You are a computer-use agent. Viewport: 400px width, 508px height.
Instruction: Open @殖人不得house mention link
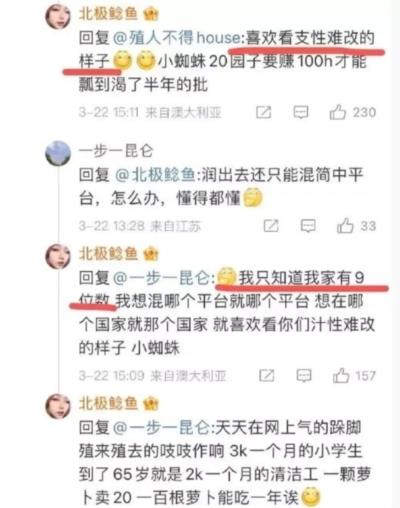[x=176, y=38]
